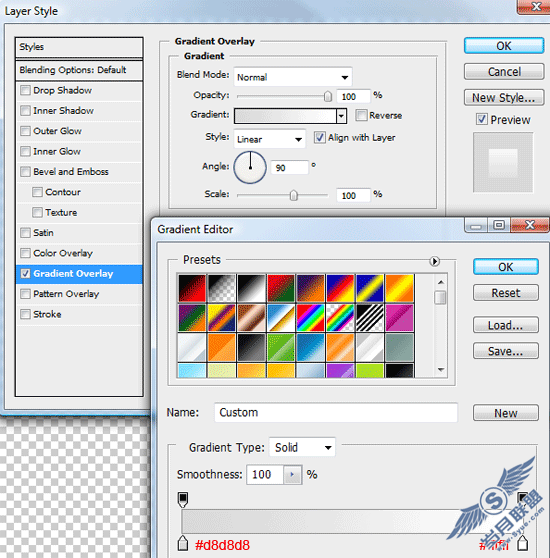
Task: Open the Blend Mode dropdown
Action: 293,77
